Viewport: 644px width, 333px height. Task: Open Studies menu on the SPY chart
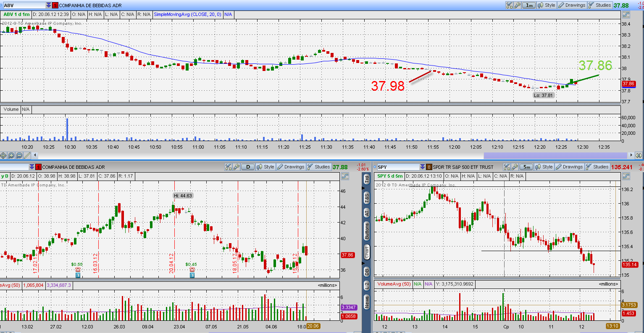(597, 167)
